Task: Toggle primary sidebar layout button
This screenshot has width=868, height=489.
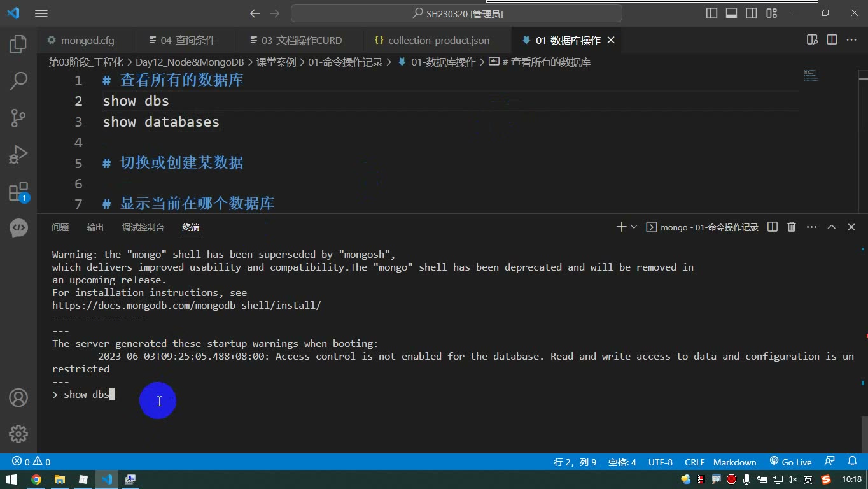Action: click(712, 13)
